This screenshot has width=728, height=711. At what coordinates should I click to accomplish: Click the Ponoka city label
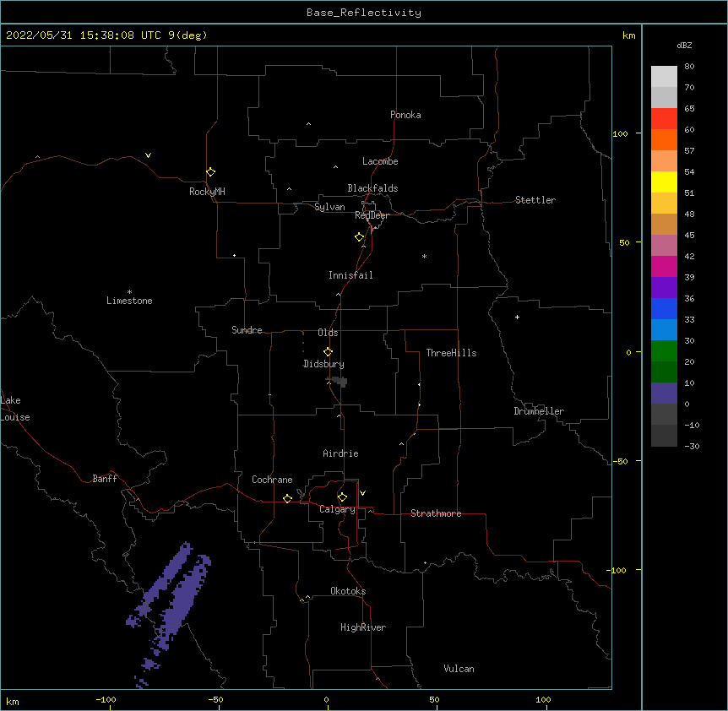coord(405,115)
